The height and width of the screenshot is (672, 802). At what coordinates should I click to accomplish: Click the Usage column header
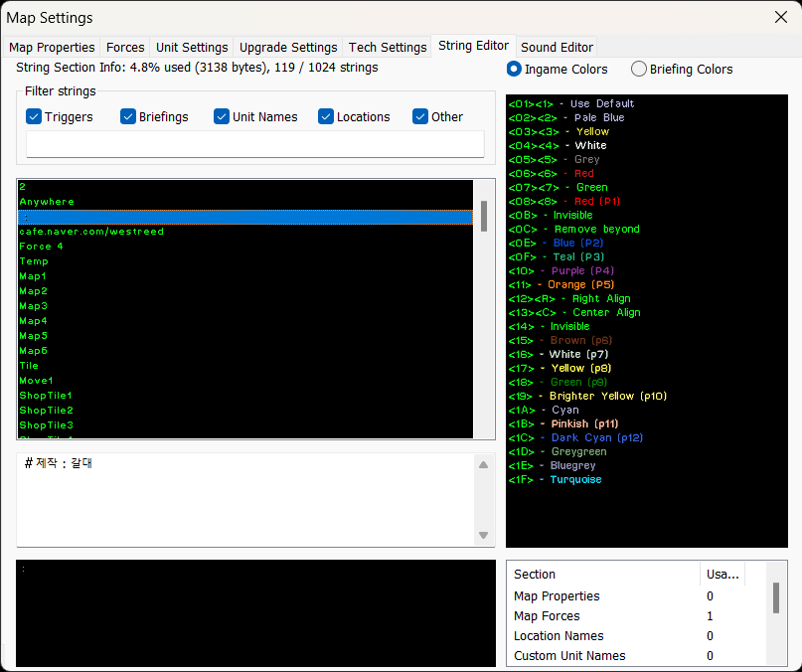click(x=722, y=574)
